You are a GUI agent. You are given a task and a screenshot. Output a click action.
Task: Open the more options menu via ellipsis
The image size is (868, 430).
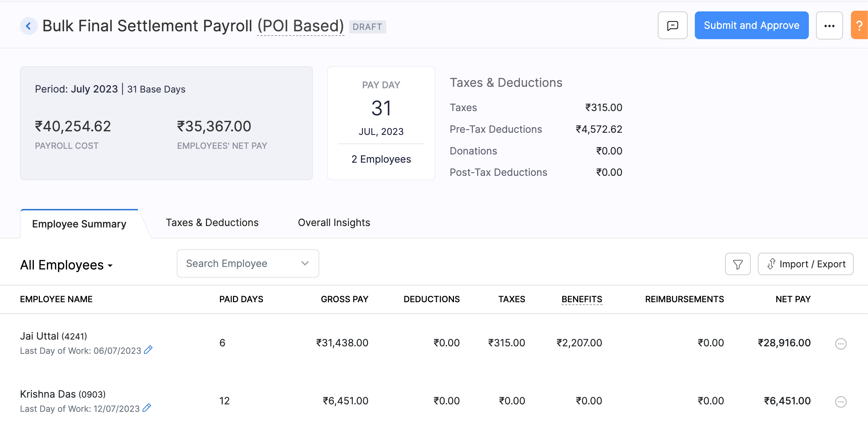pyautogui.click(x=829, y=25)
